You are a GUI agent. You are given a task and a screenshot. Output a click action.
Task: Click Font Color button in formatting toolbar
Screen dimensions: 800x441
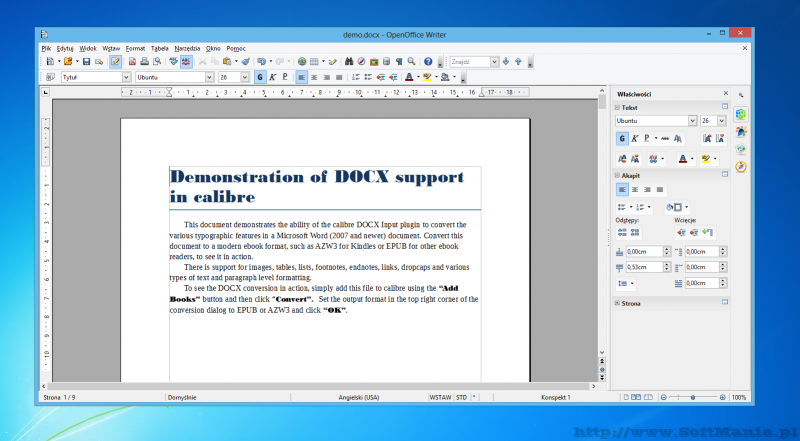pyautogui.click(x=409, y=77)
